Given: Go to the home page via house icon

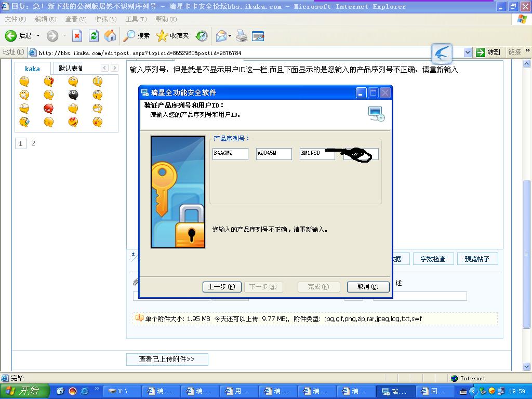Looking at the screenshot, I should pos(110,36).
